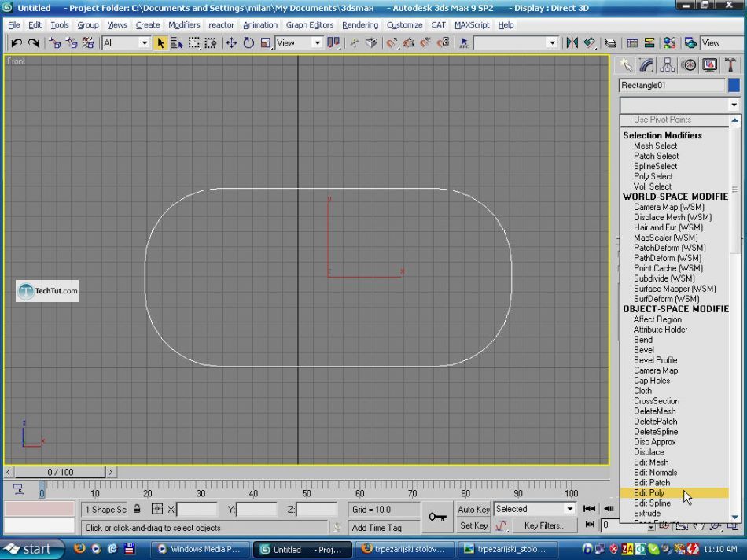This screenshot has width=747, height=560.
Task: Collapse the Modifier List dropdown
Action: click(734, 105)
